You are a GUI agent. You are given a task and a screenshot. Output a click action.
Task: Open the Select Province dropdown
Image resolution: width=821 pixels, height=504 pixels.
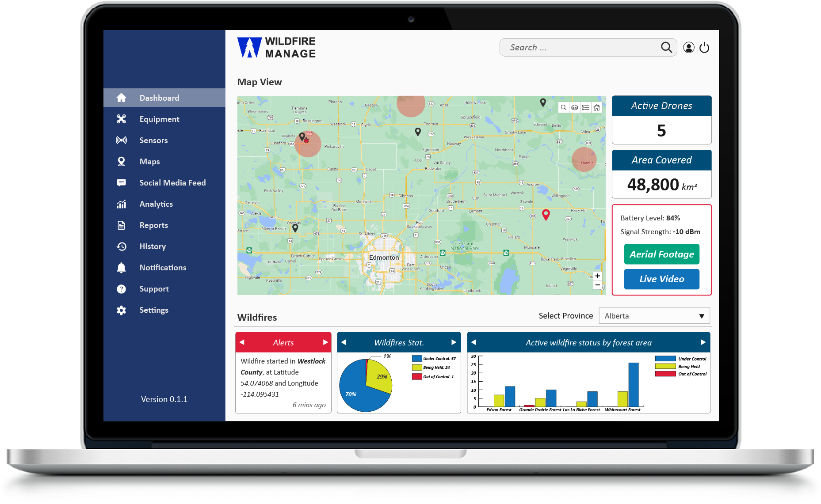click(x=654, y=315)
